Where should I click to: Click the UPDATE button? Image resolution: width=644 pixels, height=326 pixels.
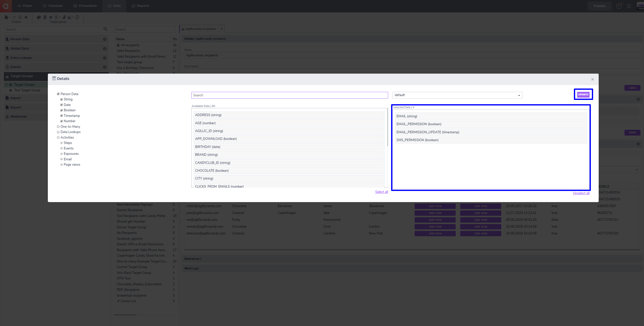tap(583, 94)
